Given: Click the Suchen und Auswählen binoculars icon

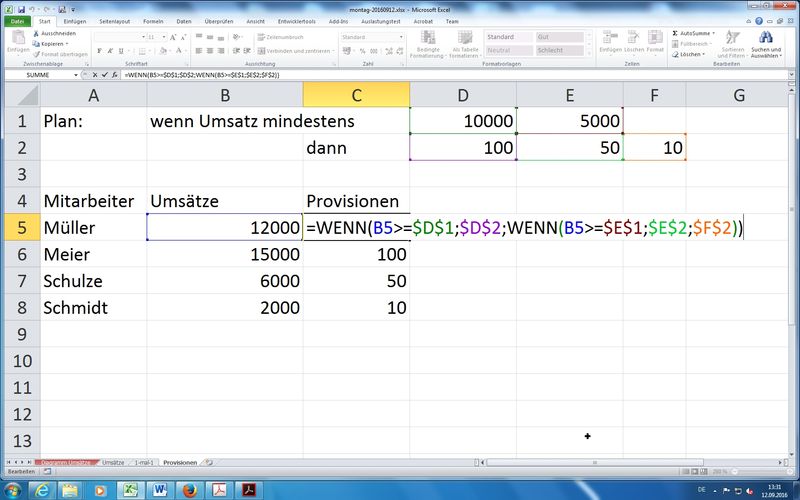Looking at the screenshot, I should coord(767,36).
